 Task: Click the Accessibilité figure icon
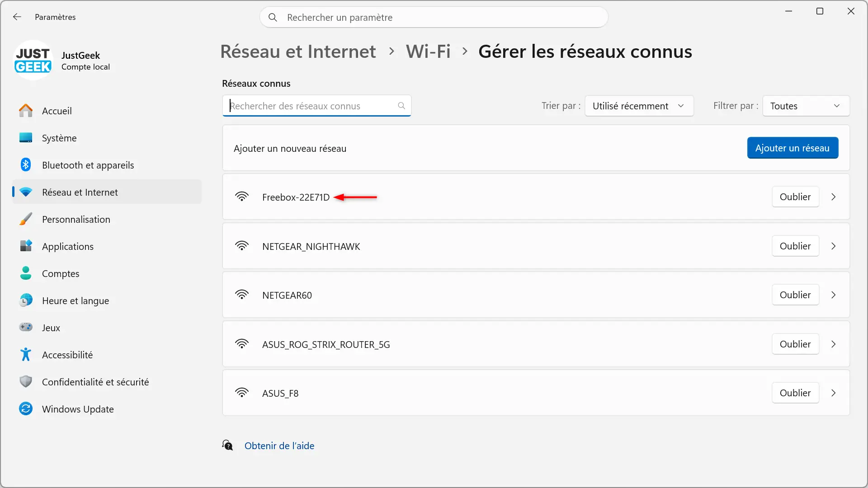[x=26, y=355]
